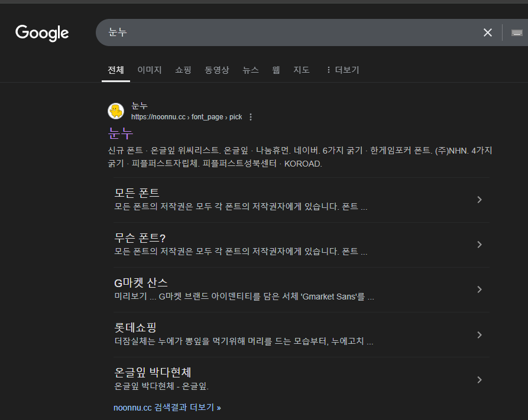Open the three-dot menu next to noonnu.cc URL

251,117
